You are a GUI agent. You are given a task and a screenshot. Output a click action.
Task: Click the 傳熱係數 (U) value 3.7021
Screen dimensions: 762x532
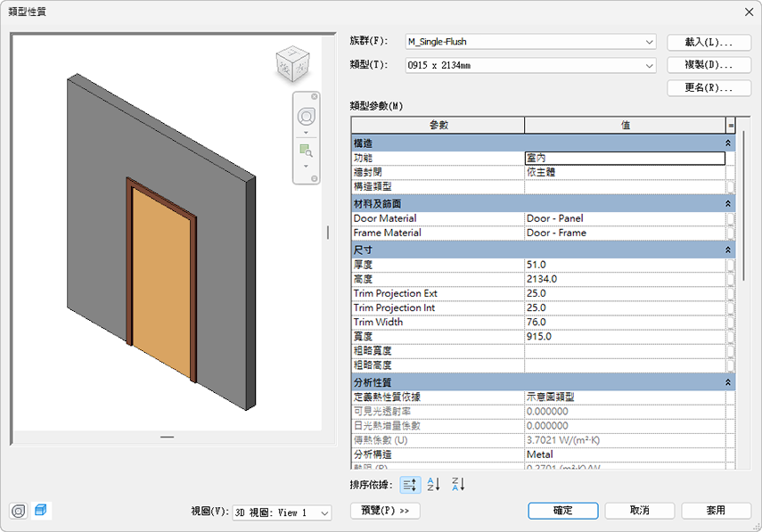625,440
